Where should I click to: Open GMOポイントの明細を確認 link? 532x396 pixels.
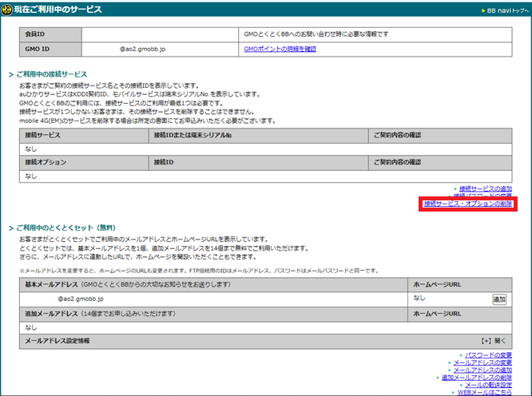[280, 49]
